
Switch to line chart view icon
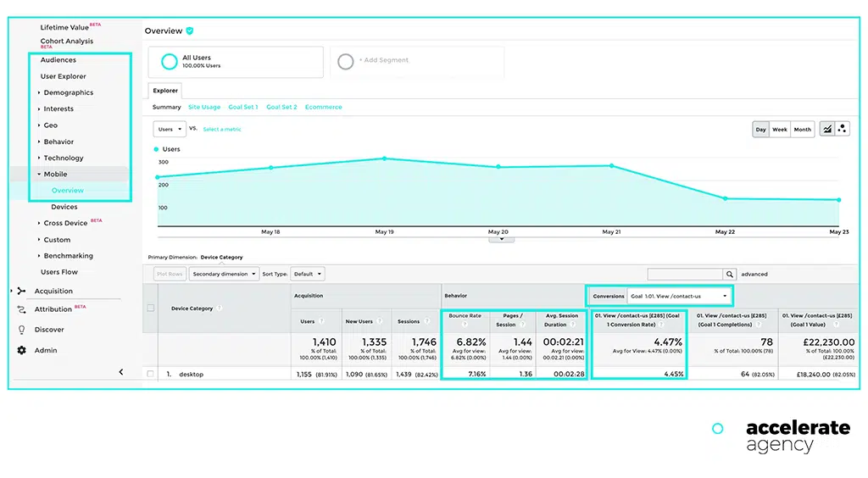click(826, 129)
